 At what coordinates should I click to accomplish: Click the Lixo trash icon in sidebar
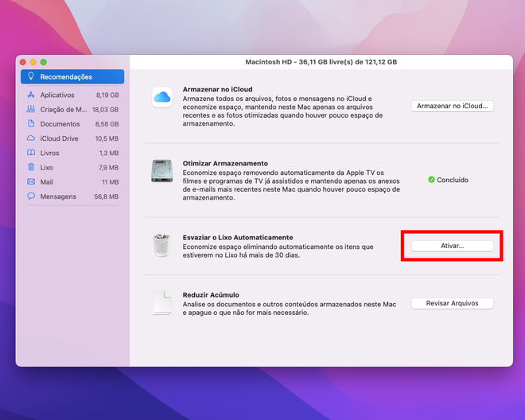(31, 167)
